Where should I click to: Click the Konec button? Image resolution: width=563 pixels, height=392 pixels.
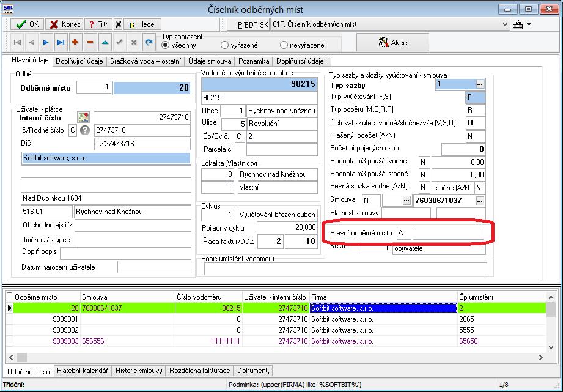pyautogui.click(x=65, y=24)
